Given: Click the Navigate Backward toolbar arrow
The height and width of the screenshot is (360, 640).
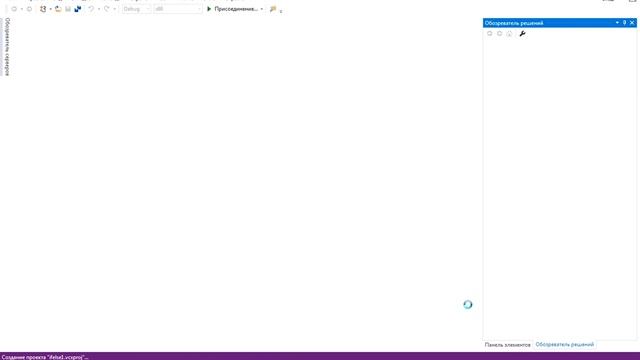Looking at the screenshot, I should (x=14, y=9).
